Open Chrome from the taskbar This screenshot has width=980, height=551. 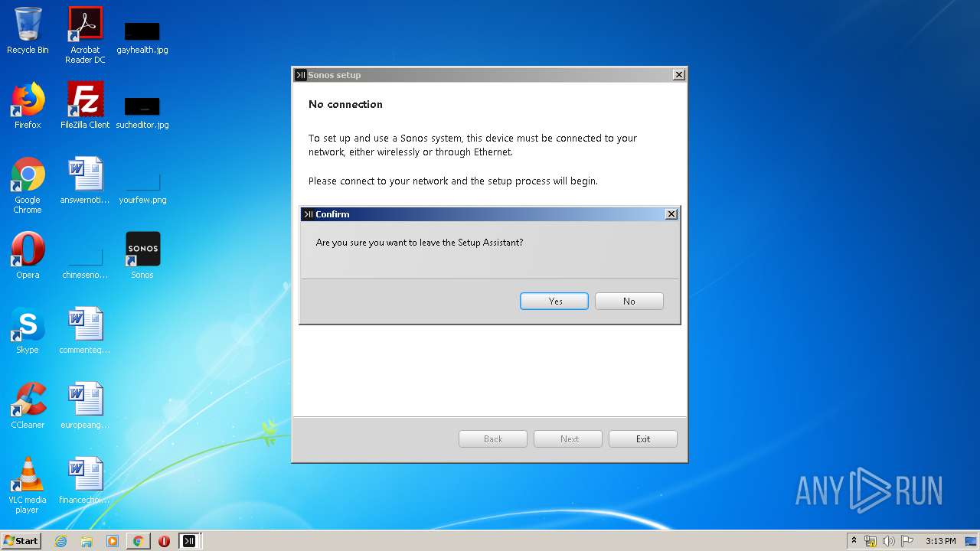point(138,541)
